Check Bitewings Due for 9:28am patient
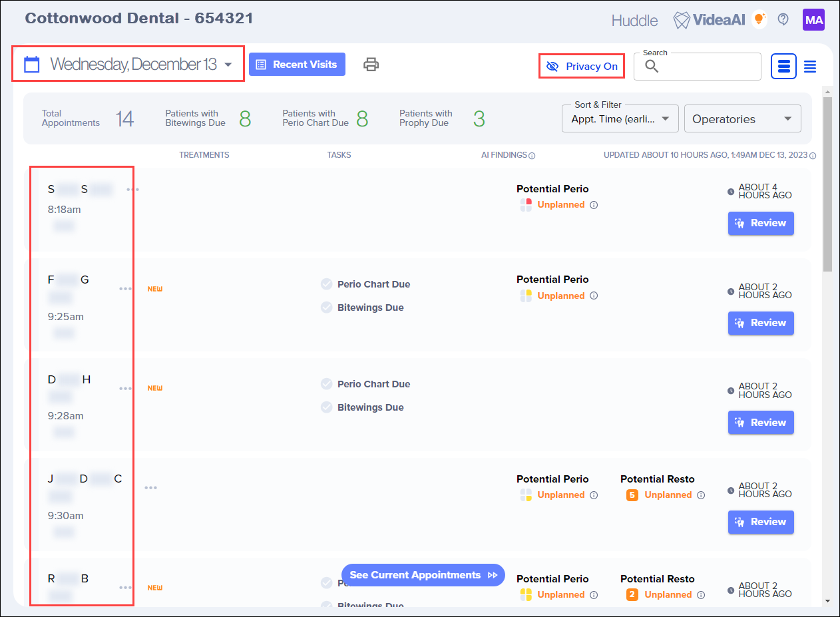The image size is (840, 617). [x=326, y=407]
